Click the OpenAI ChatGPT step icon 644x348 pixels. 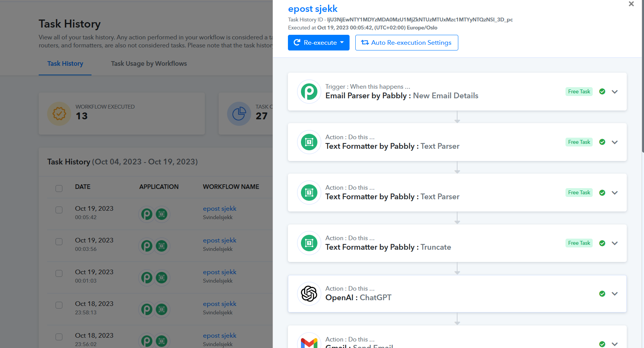click(309, 294)
